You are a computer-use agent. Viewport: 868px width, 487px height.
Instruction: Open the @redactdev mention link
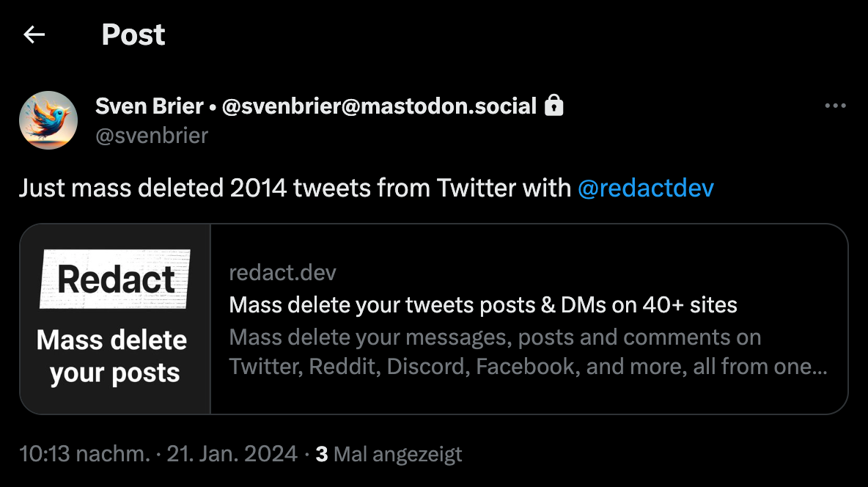click(x=645, y=188)
